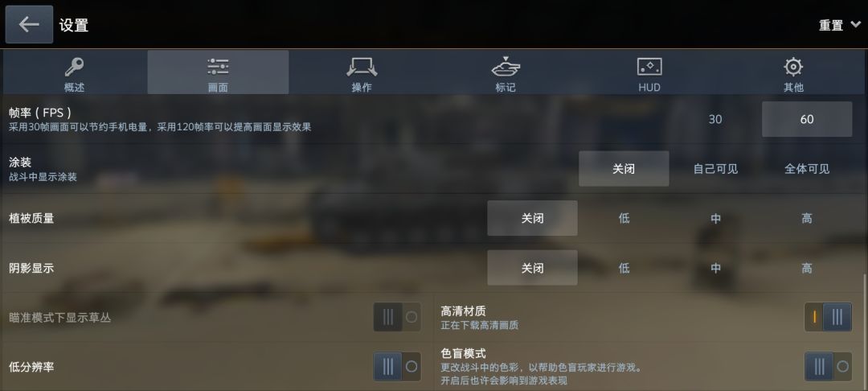Select the 画面 sliders icon tab

click(x=218, y=72)
